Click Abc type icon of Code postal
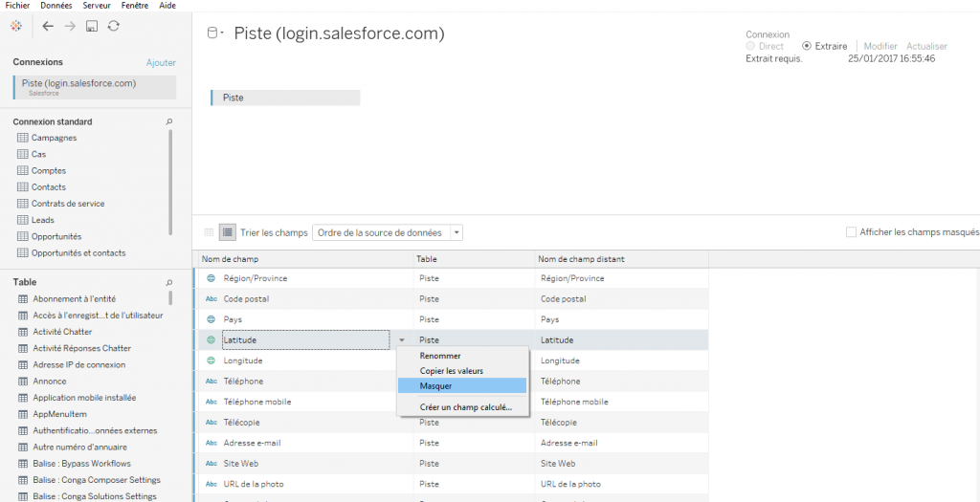This screenshot has height=502, width=980. pos(212,299)
